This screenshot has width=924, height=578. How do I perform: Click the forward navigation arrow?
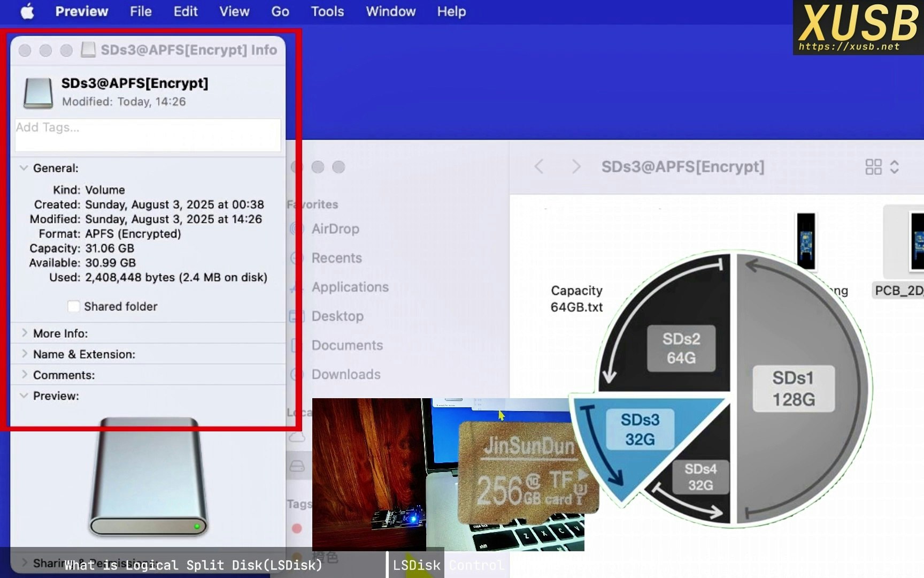(x=575, y=166)
